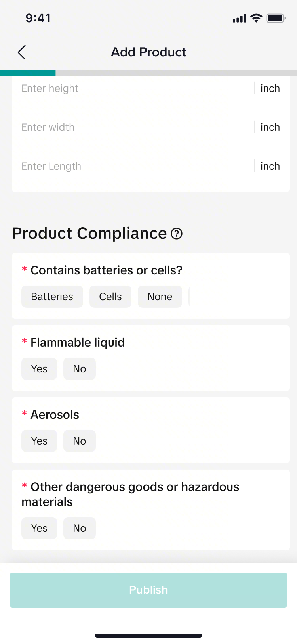Open the Length unit inch selector
297x644 pixels.
pyautogui.click(x=270, y=166)
